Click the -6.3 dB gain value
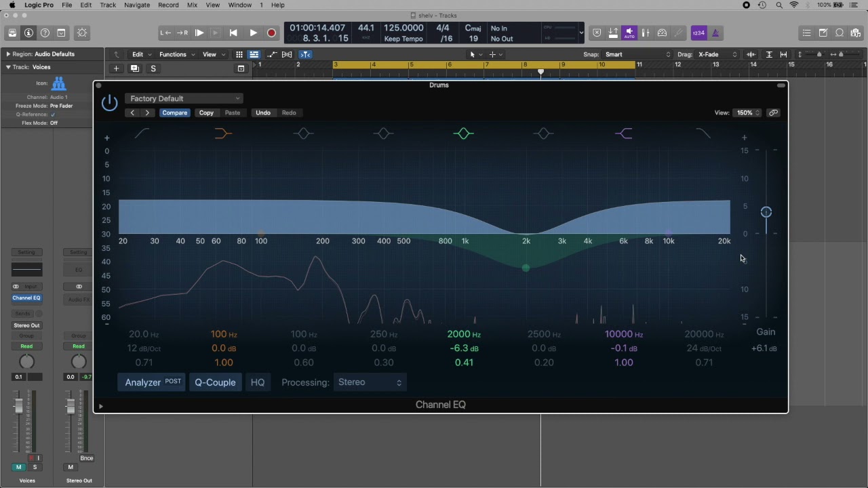This screenshot has height=488, width=868. click(x=464, y=348)
